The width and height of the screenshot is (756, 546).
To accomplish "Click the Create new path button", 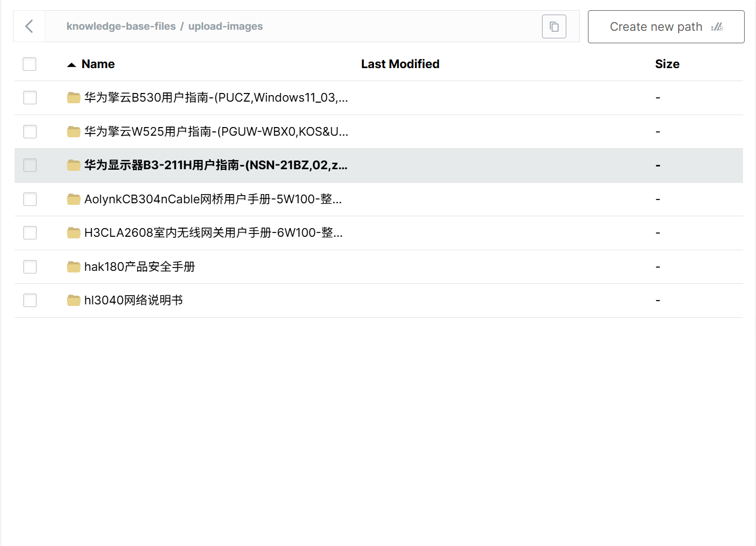I will [x=666, y=27].
